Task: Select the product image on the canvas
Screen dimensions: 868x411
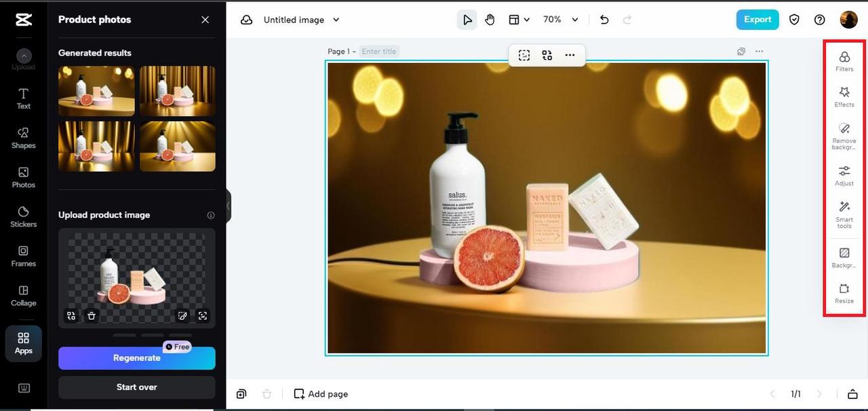Action: click(547, 208)
